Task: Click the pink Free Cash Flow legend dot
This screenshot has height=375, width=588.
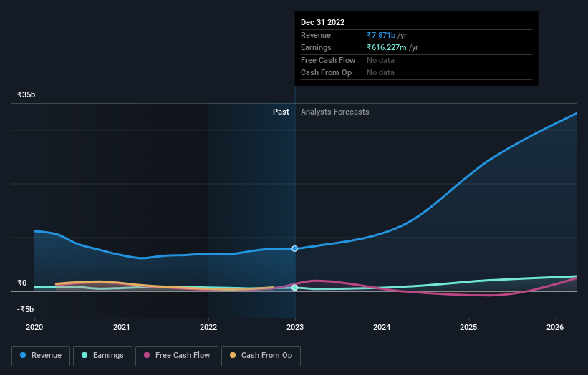Action: [x=147, y=355]
